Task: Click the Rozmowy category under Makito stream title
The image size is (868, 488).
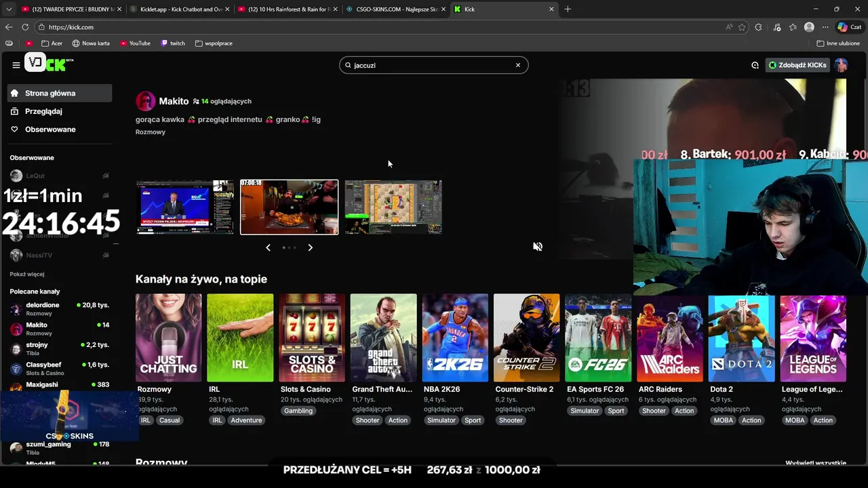Action: tap(151, 132)
